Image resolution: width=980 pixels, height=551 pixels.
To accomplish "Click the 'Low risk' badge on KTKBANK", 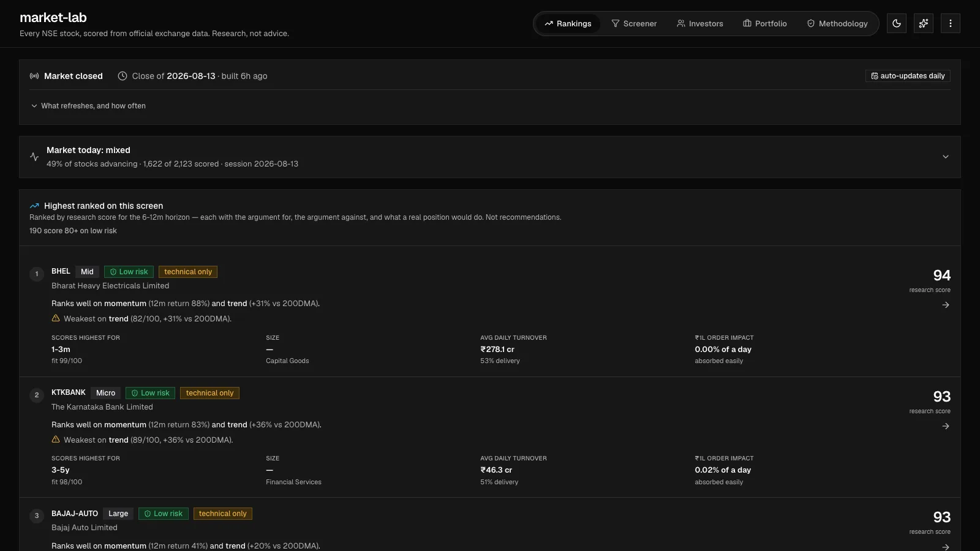I will tap(150, 393).
